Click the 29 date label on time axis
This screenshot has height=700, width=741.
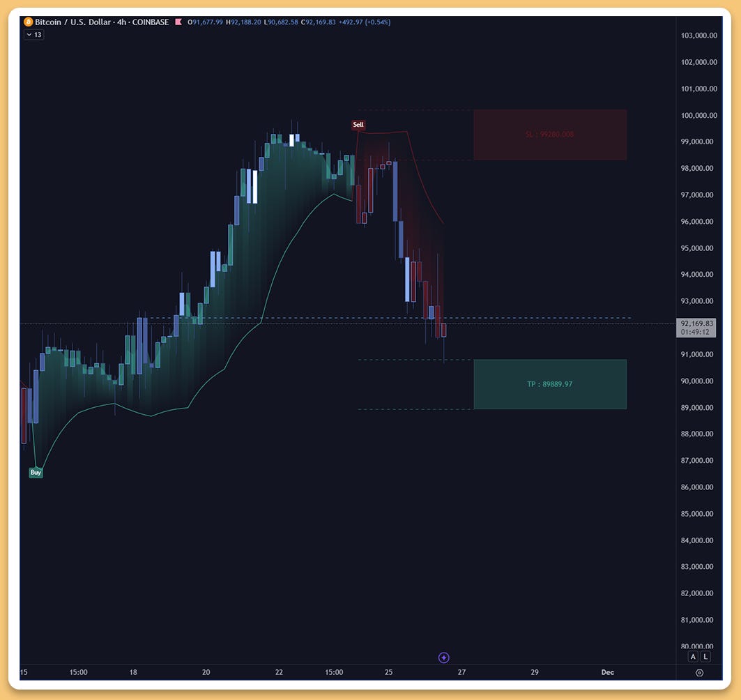pos(535,672)
